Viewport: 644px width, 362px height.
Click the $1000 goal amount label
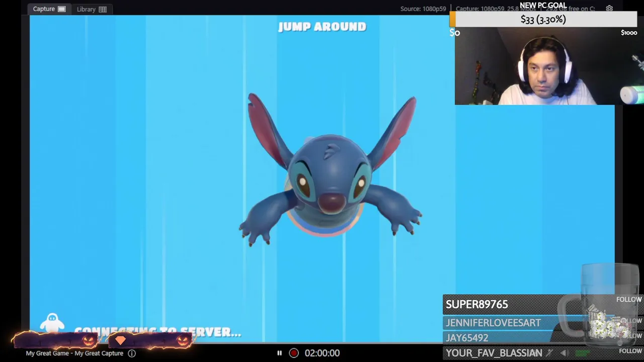coord(629,33)
